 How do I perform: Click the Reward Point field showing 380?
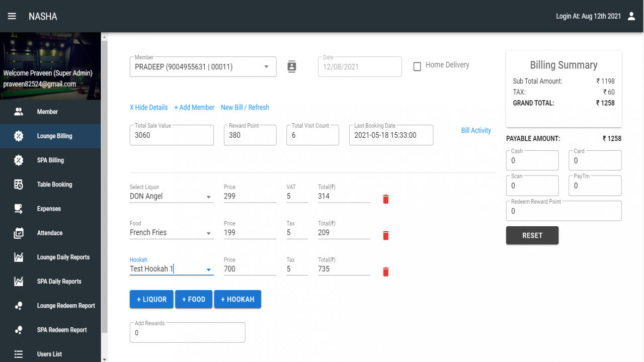[250, 135]
